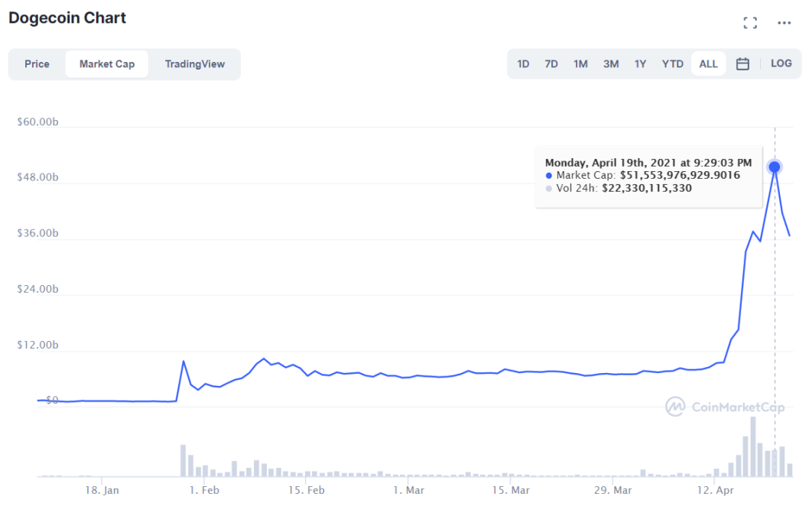812x519 pixels.
Task: Click the highlighted April 19th data point
Action: [x=775, y=167]
